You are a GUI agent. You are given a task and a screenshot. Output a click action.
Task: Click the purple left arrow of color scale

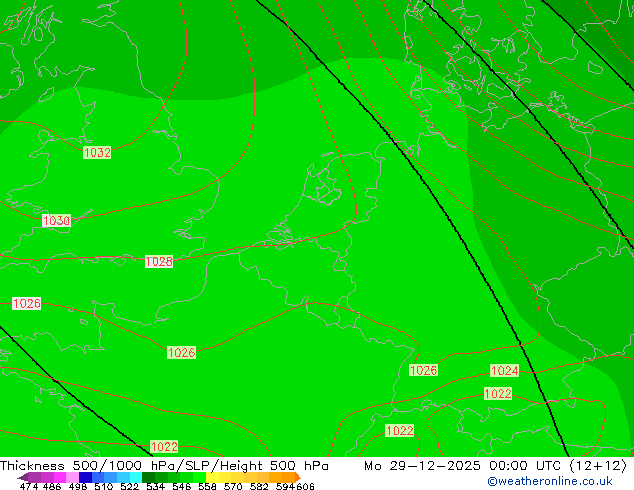pyautogui.click(x=23, y=477)
